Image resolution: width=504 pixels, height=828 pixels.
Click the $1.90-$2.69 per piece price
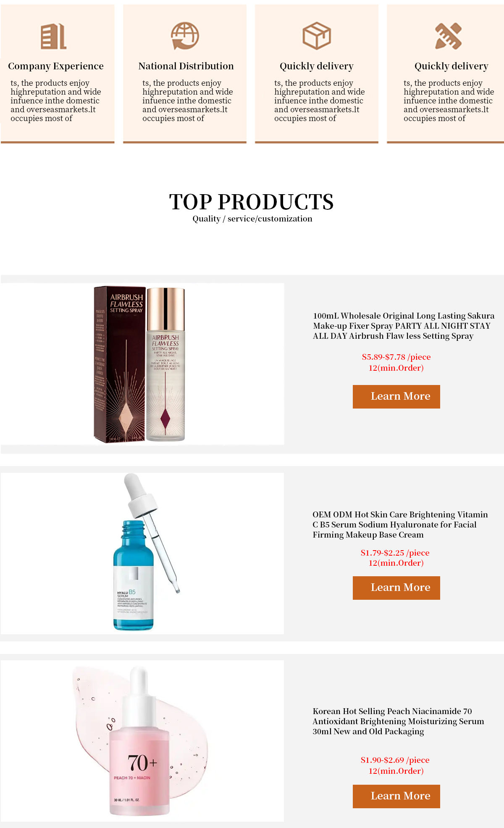coord(395,760)
